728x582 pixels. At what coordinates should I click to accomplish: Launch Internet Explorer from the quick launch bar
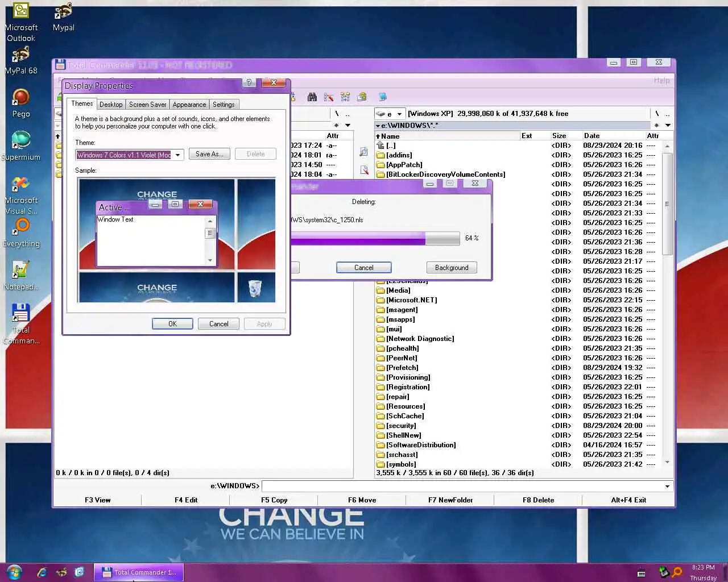click(42, 572)
